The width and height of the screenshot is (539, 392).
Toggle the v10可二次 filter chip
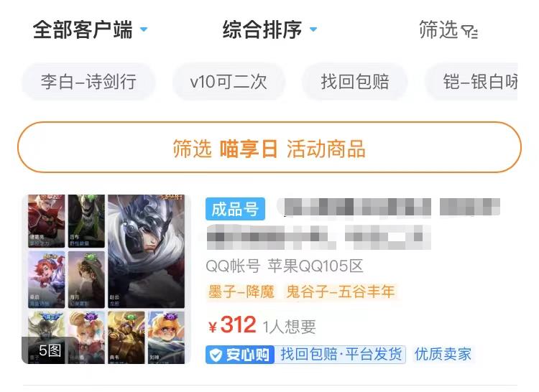[x=229, y=82]
